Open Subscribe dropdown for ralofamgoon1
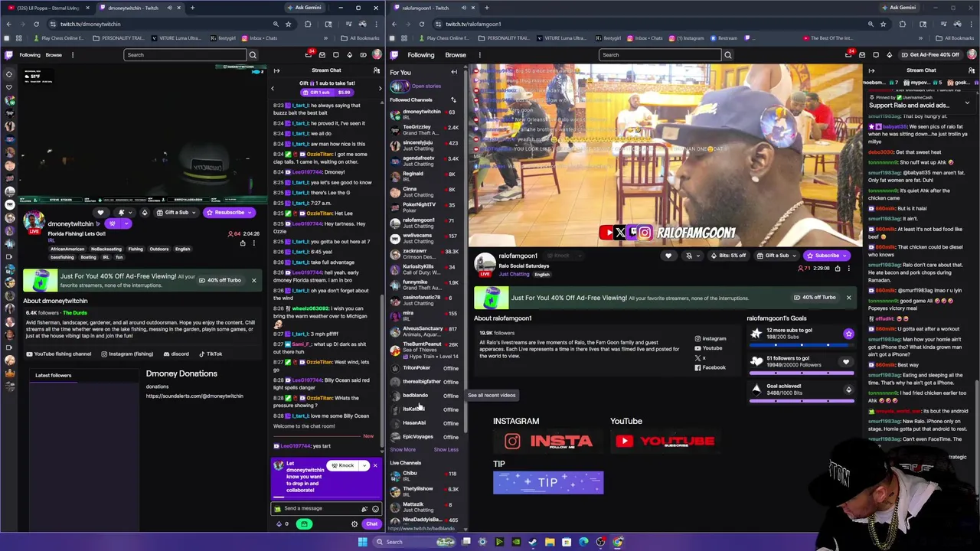 pos(844,256)
